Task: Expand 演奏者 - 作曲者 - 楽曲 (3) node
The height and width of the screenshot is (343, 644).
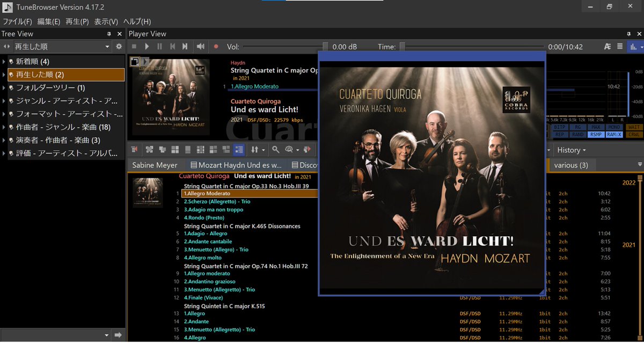Action: click(x=4, y=140)
